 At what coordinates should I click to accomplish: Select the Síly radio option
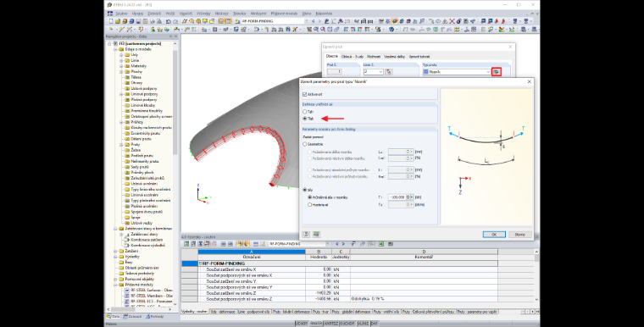[305, 190]
